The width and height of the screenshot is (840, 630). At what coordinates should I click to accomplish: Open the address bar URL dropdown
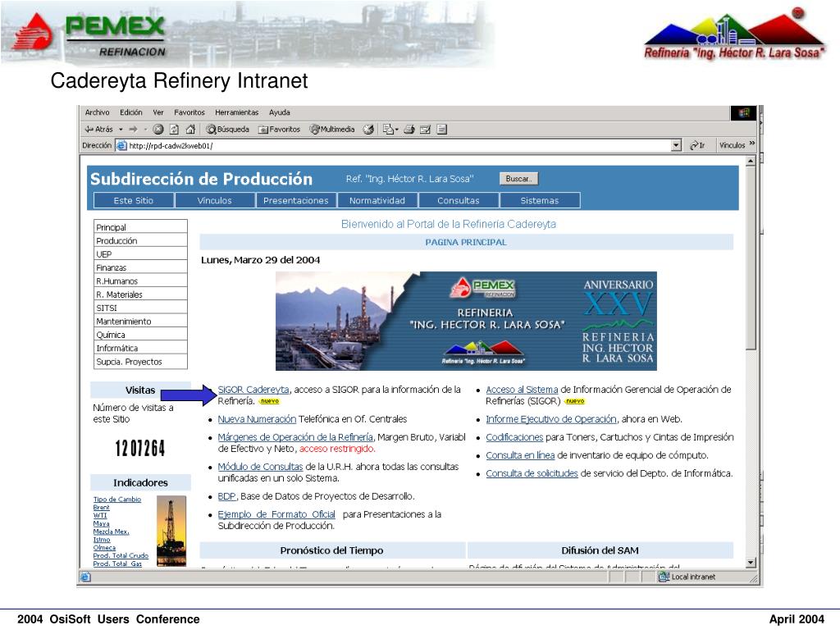point(676,145)
